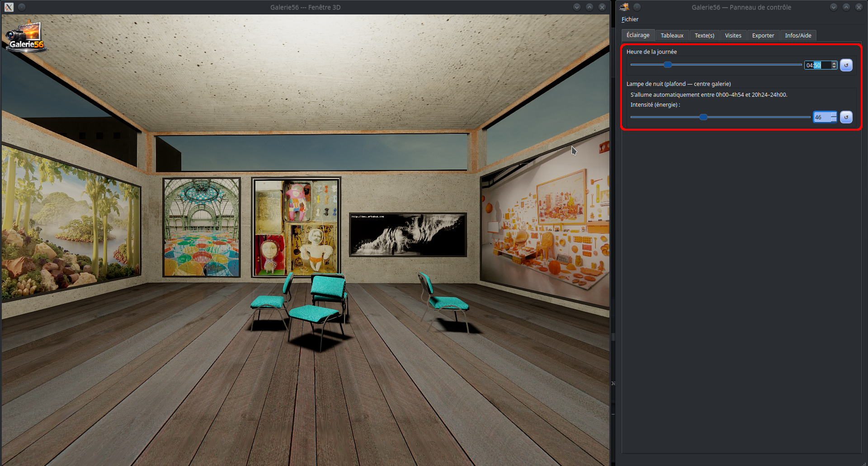The image size is (868, 466).
Task: Open the Infos/Aide tab
Action: pos(798,36)
